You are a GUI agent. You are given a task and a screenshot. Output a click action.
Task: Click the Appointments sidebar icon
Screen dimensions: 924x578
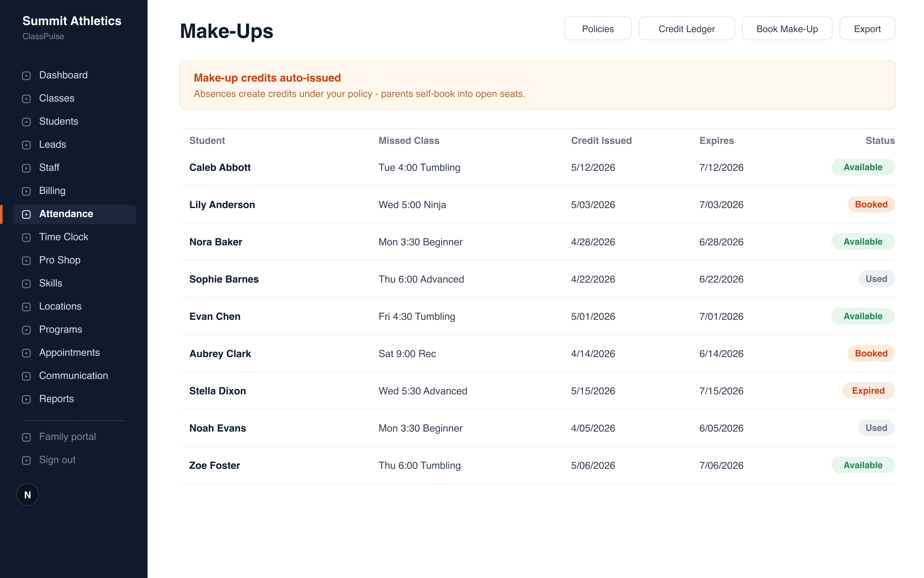(26, 353)
